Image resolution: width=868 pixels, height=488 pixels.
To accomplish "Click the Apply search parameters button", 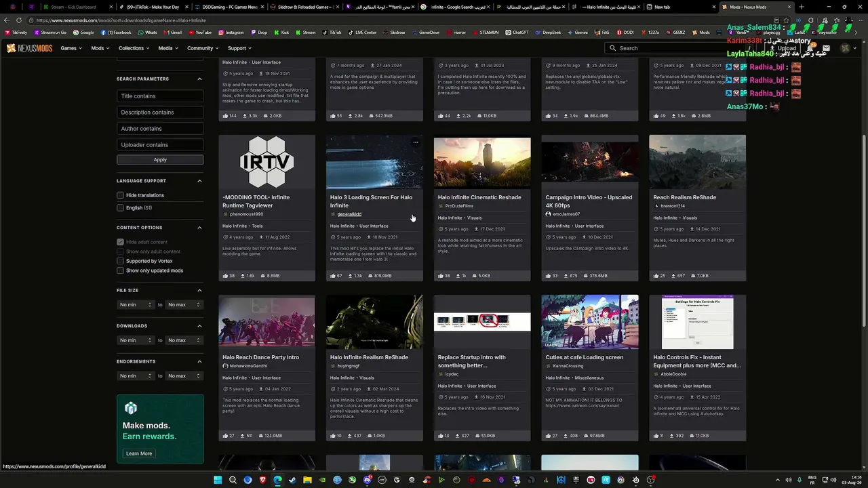I will click(x=160, y=160).
